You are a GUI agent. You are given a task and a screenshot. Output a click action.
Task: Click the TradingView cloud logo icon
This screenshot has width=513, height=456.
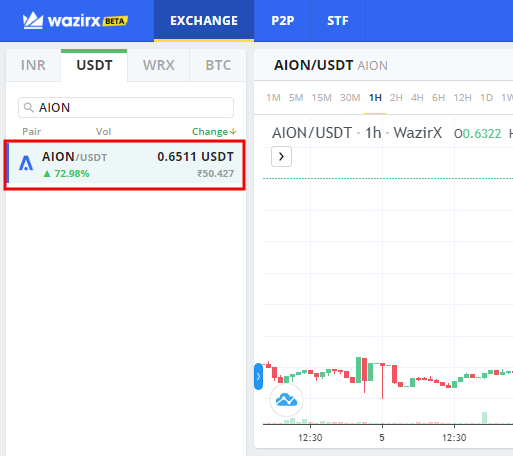(286, 400)
